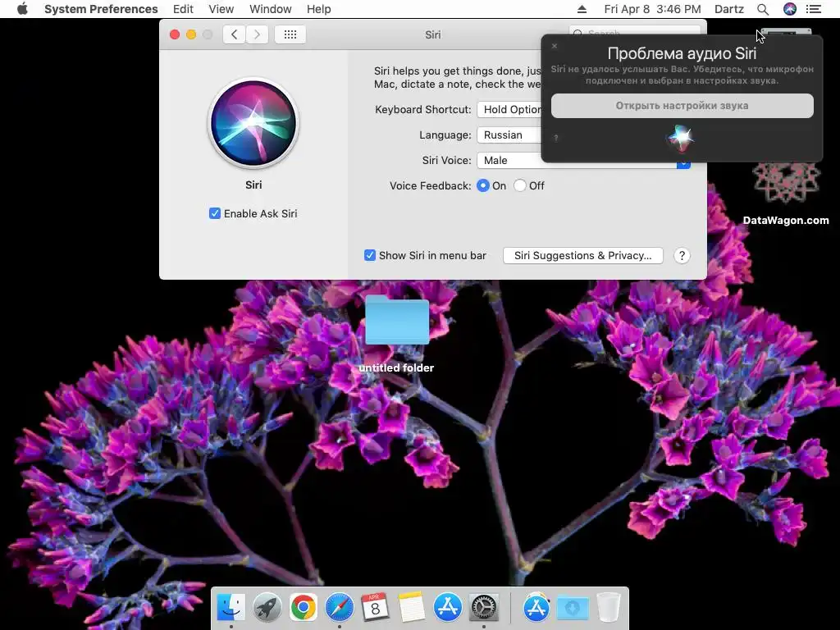
Task: Click the Siri label under the logo
Action: 253,185
